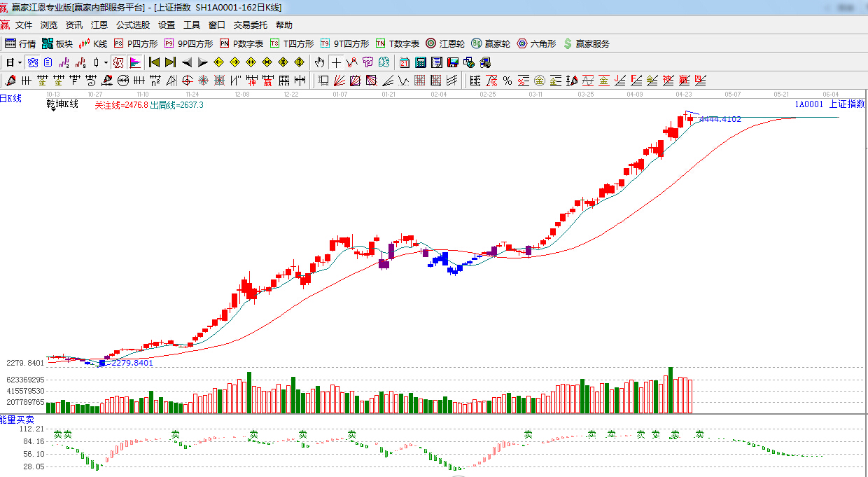Select the percent % line tool
This screenshot has width=868, height=477.
[x=507, y=80]
